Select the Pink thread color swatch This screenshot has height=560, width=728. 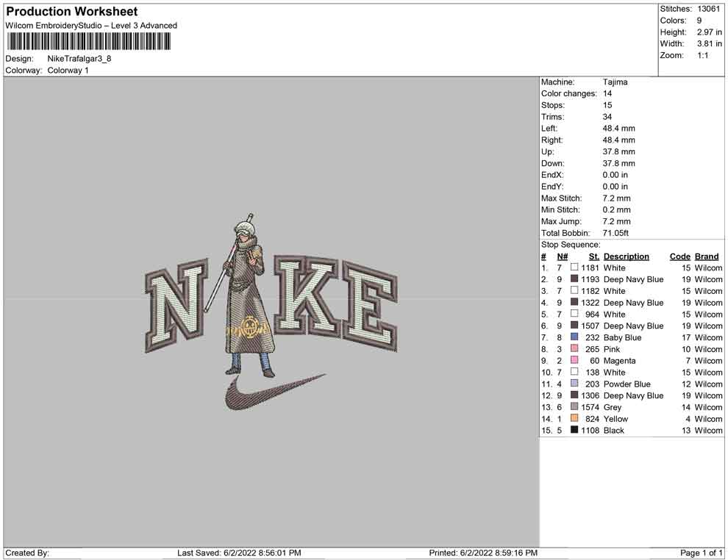tap(574, 349)
